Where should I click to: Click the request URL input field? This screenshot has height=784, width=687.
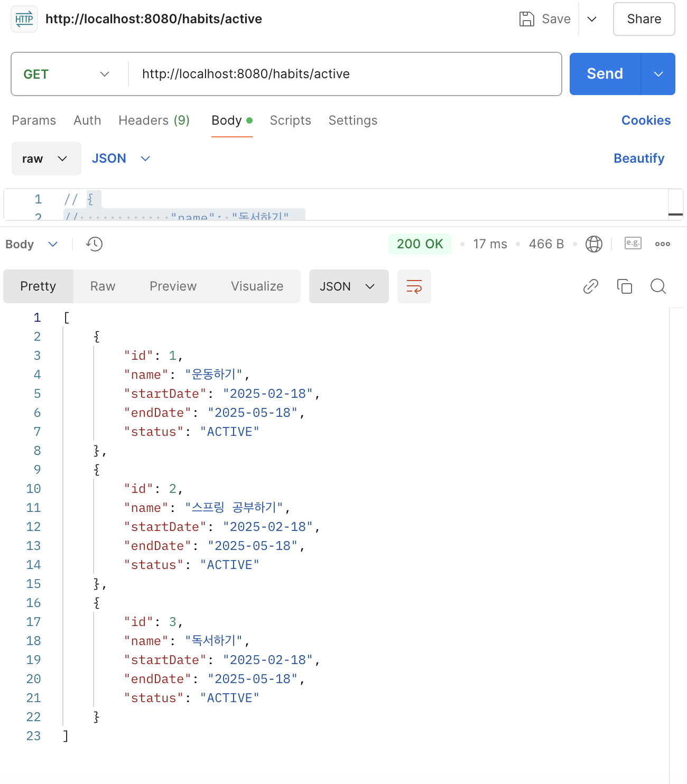pos(345,74)
